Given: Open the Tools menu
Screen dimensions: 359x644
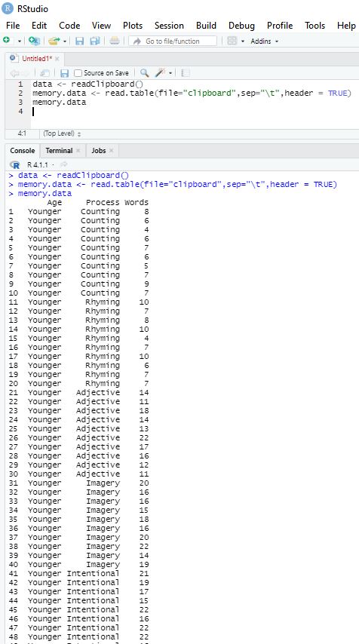Looking at the screenshot, I should point(315,26).
